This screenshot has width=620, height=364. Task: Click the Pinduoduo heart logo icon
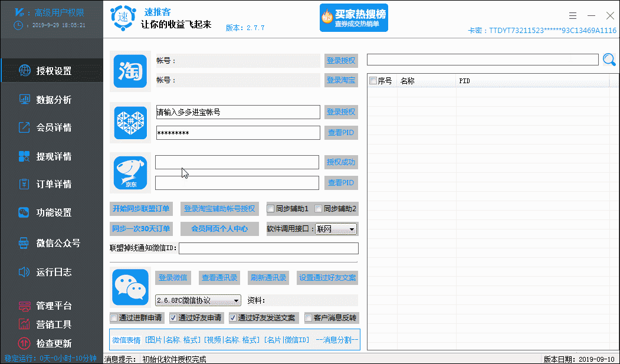[130, 123]
